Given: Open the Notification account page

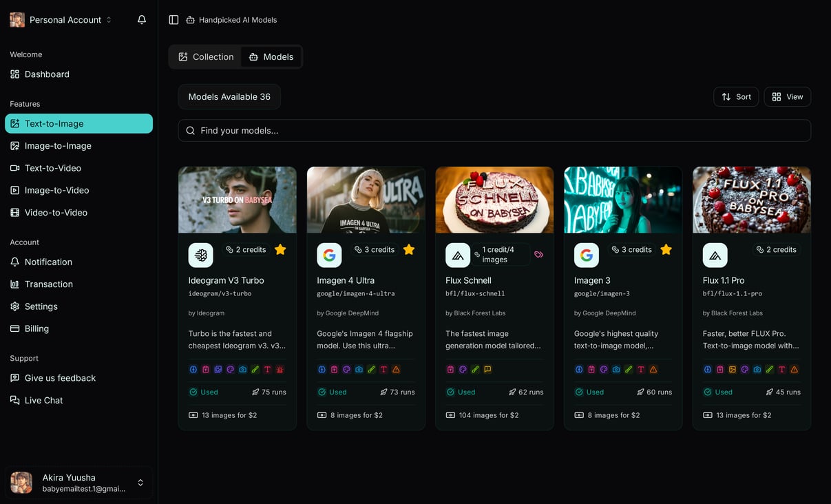Looking at the screenshot, I should [x=78, y=262].
